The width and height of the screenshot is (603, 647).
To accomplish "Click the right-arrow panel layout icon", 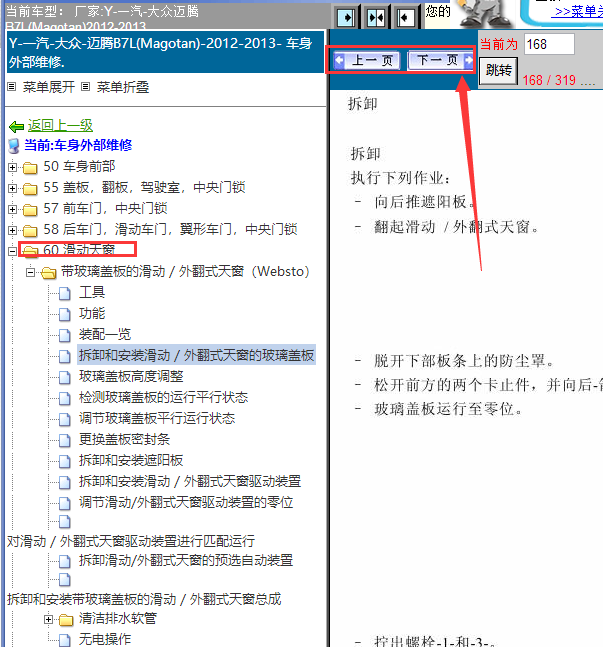I will 346,18.
